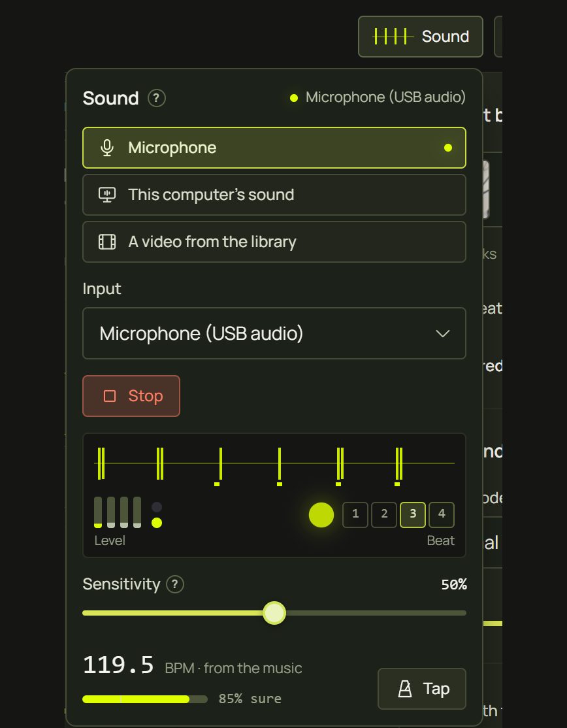Click the Sensitivity slider handle
This screenshot has width=567, height=728.
click(x=274, y=613)
